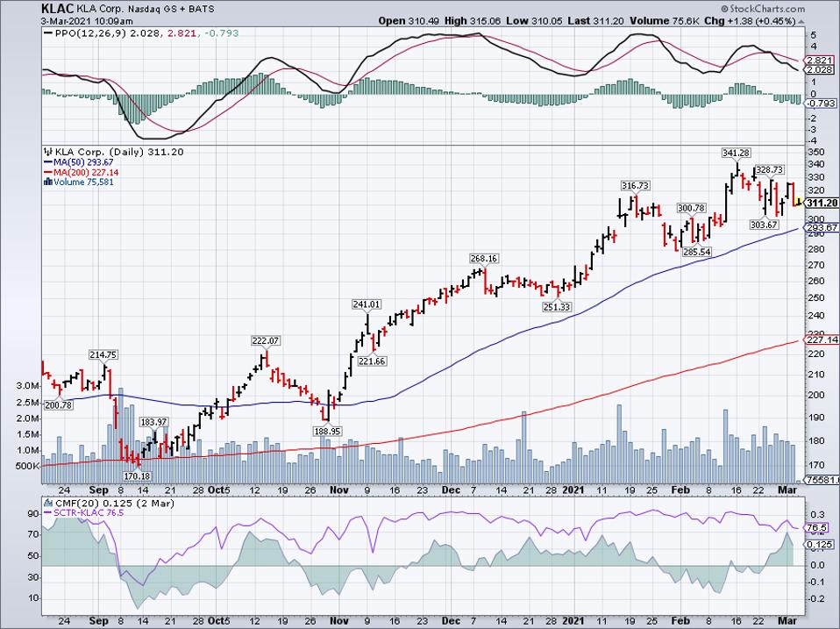Click the 3.0M volume axis label
840x629 pixels.
pyautogui.click(x=28, y=386)
